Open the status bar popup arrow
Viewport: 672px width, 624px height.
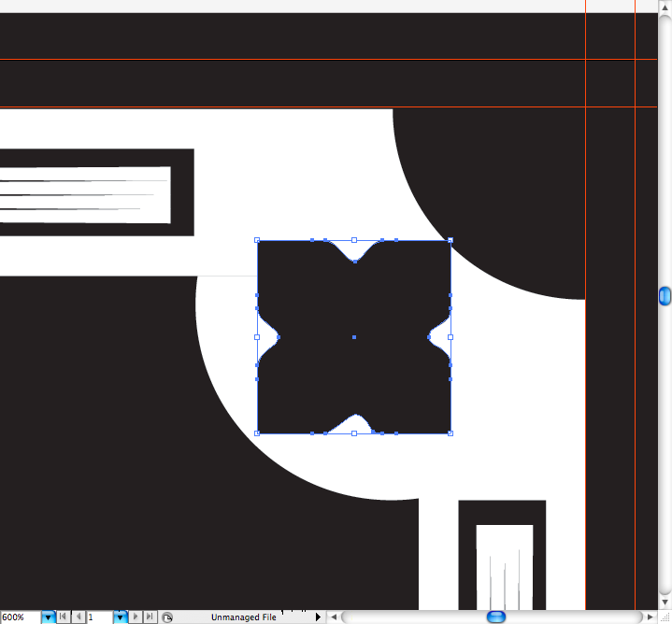[318, 617]
